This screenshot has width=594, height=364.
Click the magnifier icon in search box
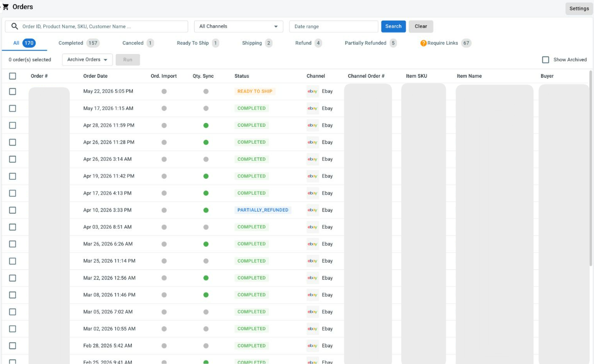click(14, 26)
